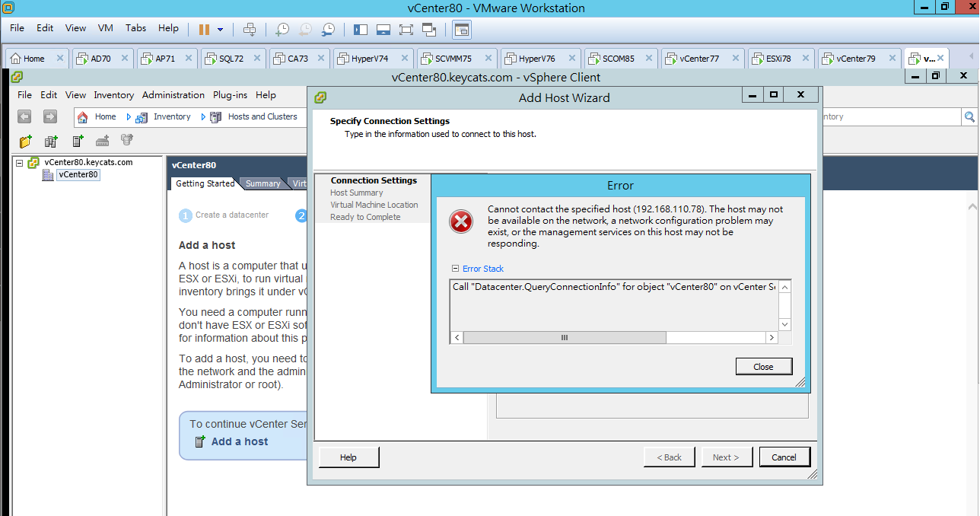Click the wizard Help button

click(x=348, y=457)
